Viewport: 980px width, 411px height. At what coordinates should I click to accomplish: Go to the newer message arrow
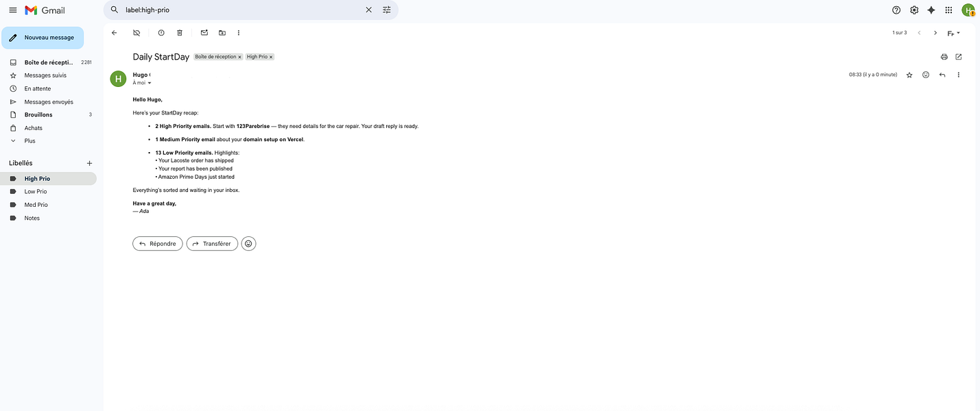click(x=919, y=33)
